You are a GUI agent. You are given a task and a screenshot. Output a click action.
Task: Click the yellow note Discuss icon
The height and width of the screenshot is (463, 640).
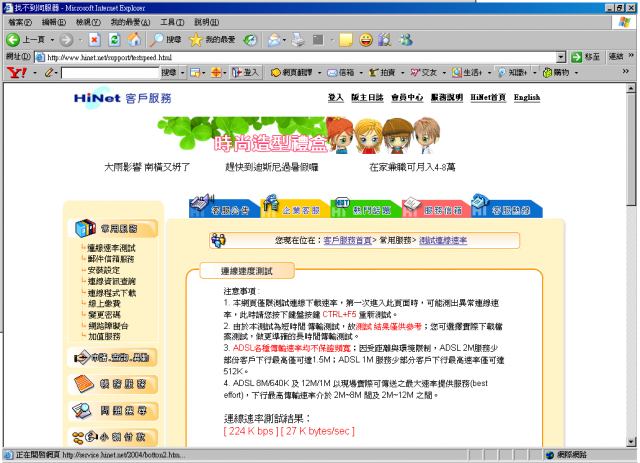click(x=346, y=40)
